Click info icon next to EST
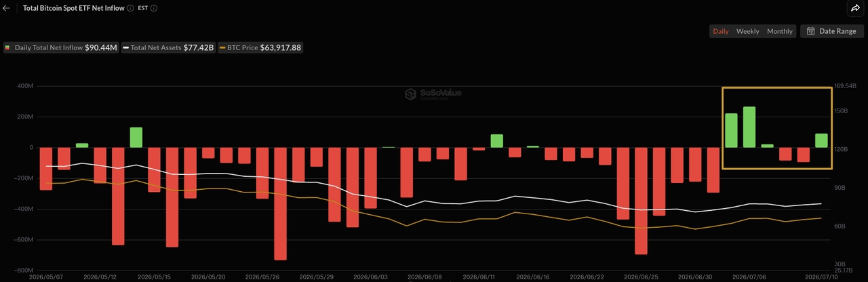Image resolution: width=868 pixels, height=282 pixels. (x=154, y=9)
